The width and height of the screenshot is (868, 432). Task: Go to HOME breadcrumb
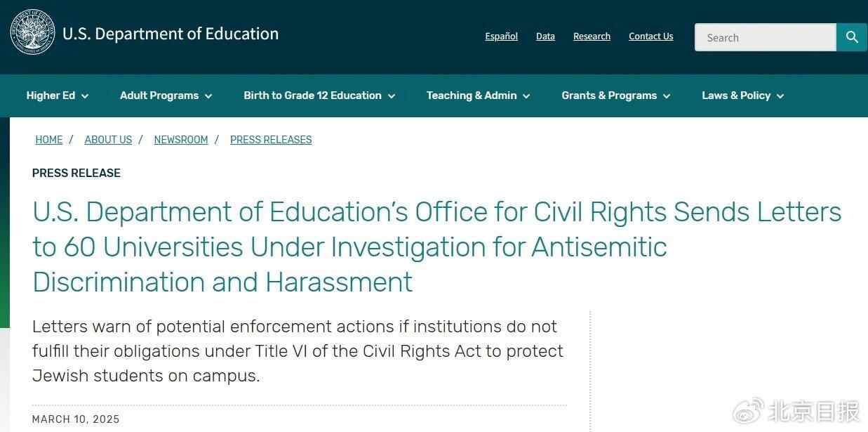point(49,140)
